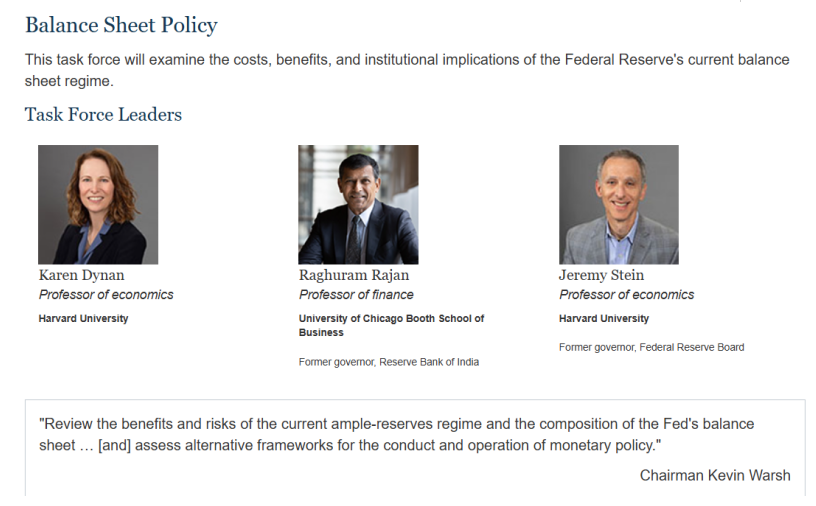Click the Balance Sheet Policy heading
The image size is (816, 506).
(121, 25)
